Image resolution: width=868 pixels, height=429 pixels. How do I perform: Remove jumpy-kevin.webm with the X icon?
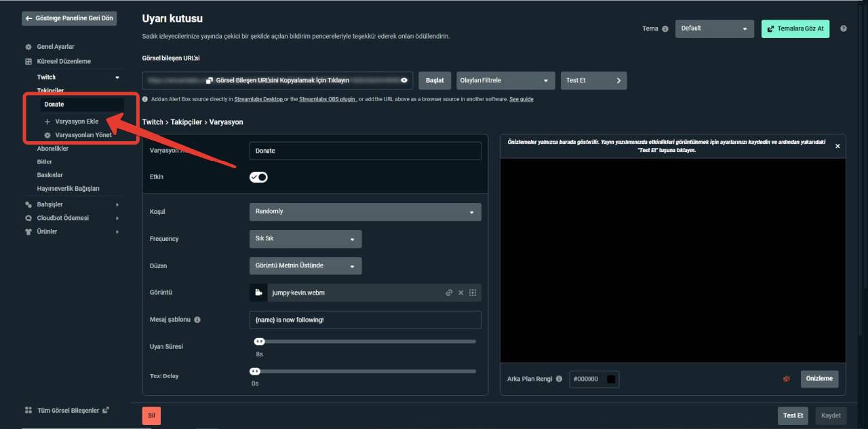[x=460, y=292]
